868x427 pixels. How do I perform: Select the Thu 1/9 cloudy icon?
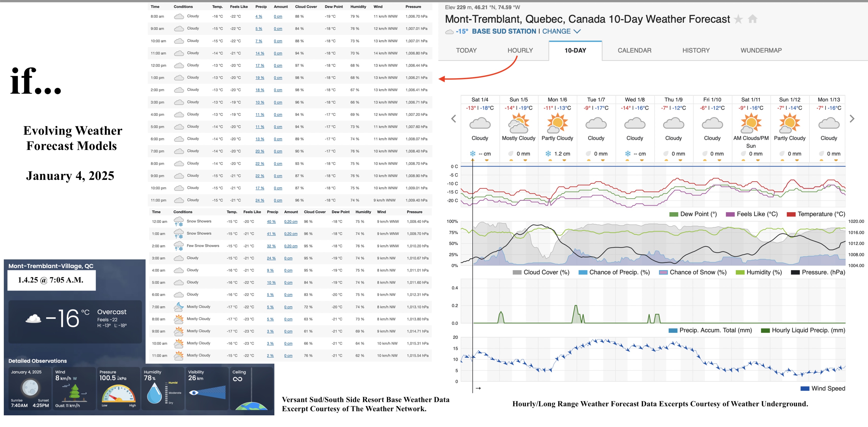click(x=673, y=123)
